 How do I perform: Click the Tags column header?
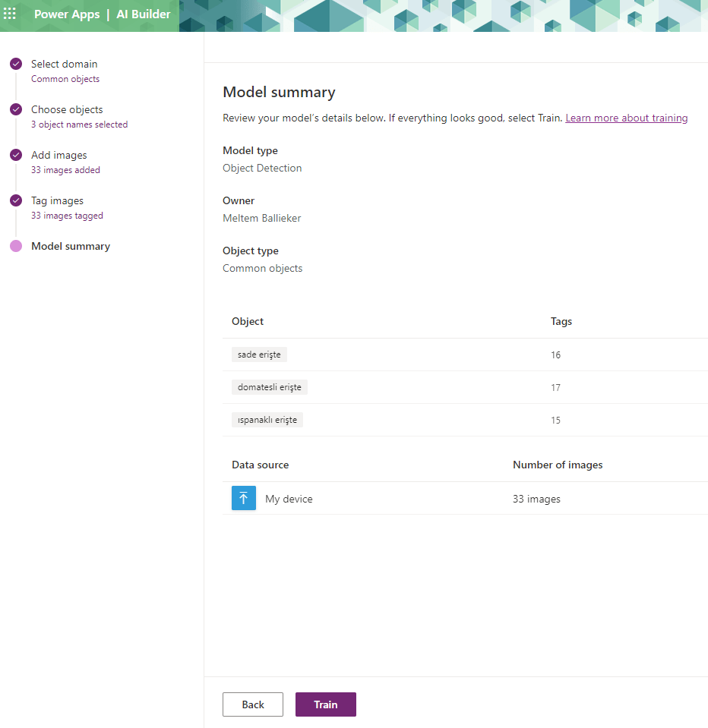pyautogui.click(x=561, y=321)
